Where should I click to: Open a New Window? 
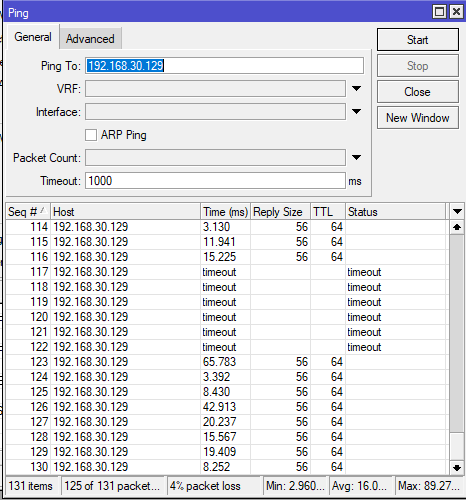click(x=418, y=118)
